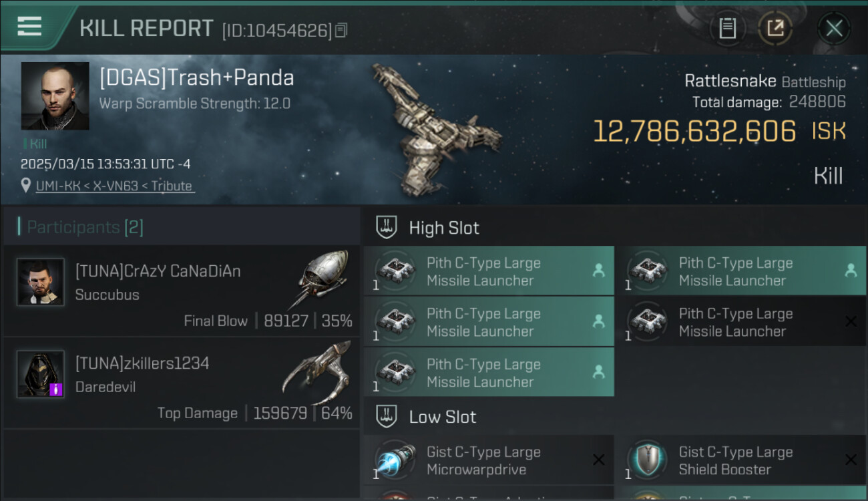Viewport: 868px width, 501px height.
Task: Select the Succubus participant entry
Action: tap(182, 290)
